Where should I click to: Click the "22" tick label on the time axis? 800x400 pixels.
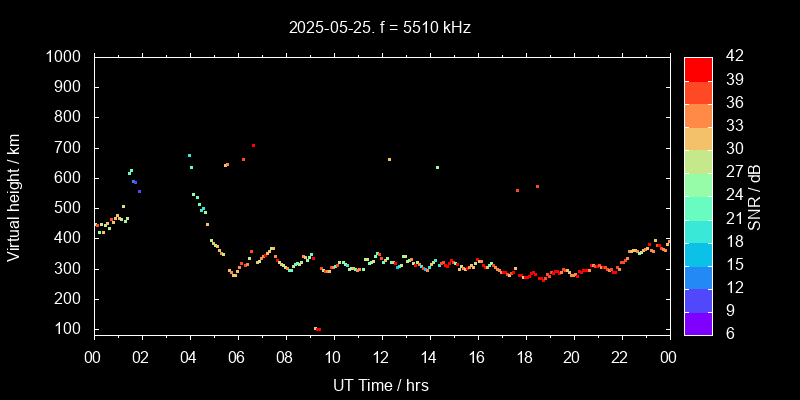621,358
